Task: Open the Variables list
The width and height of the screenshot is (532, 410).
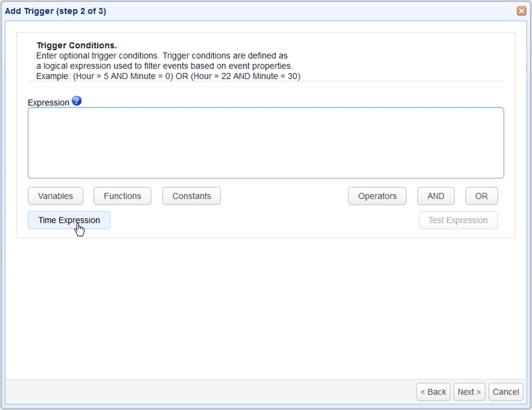Action: pos(55,196)
